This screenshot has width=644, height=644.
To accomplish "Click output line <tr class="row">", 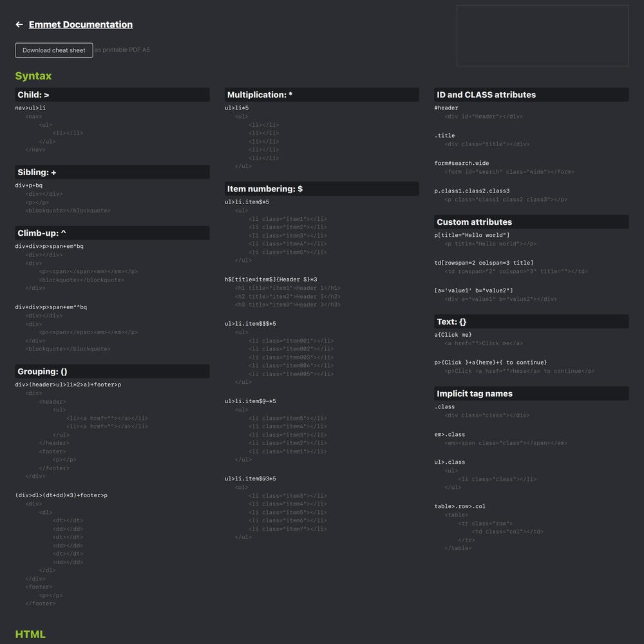I will pos(485,524).
